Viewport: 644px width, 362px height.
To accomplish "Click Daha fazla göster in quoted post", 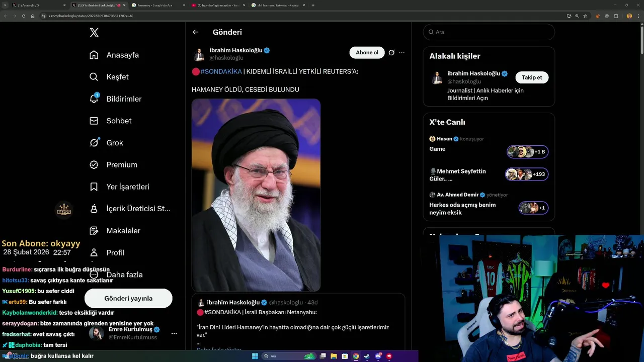I will coord(219,348).
